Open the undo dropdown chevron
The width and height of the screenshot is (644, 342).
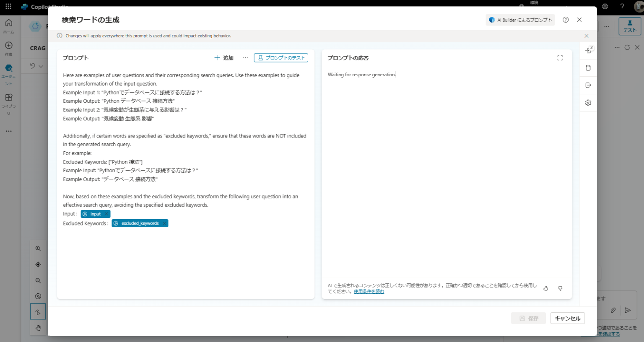(x=40, y=66)
